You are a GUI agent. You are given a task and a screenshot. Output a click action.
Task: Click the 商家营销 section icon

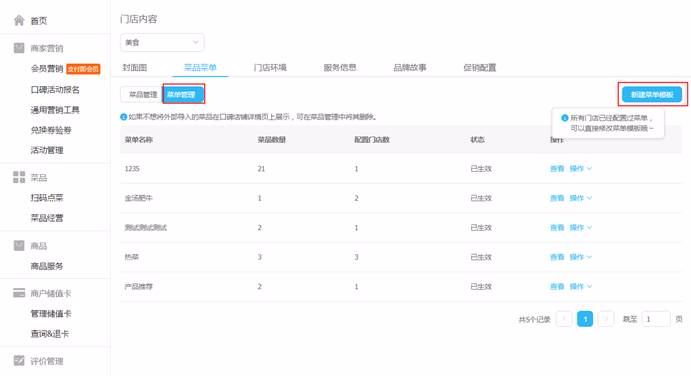pyautogui.click(x=19, y=48)
